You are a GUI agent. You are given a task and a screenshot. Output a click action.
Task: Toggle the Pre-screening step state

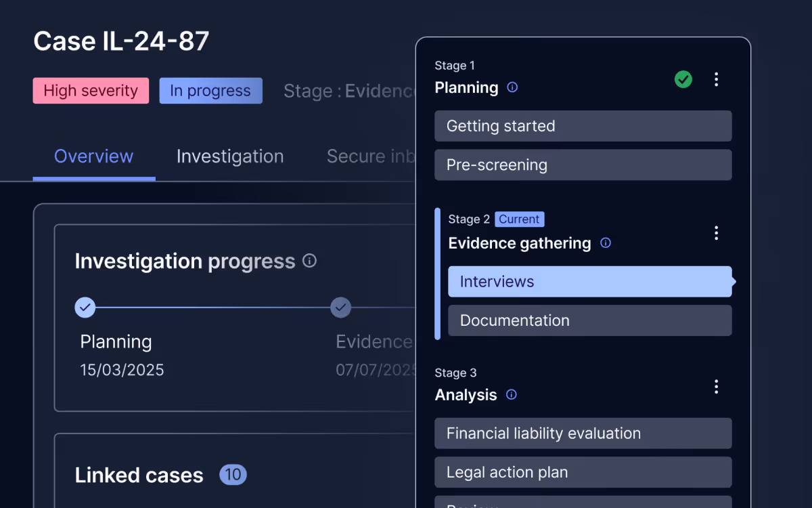click(x=583, y=165)
